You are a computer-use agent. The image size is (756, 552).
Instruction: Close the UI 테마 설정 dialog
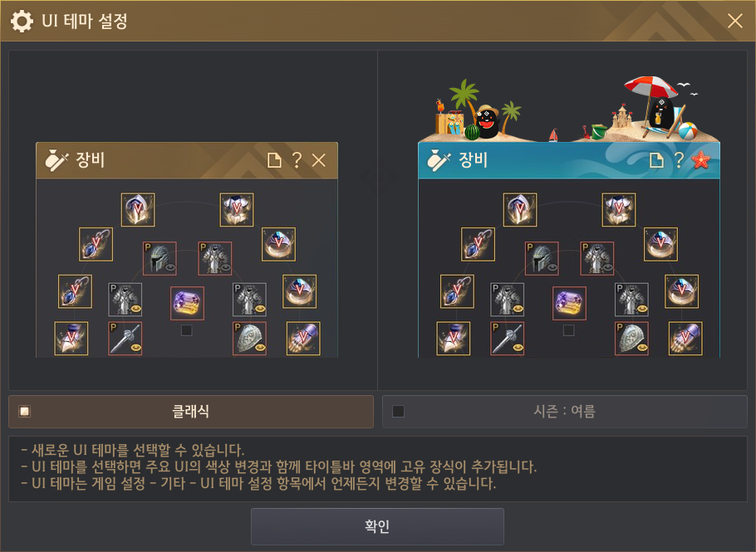[734, 21]
